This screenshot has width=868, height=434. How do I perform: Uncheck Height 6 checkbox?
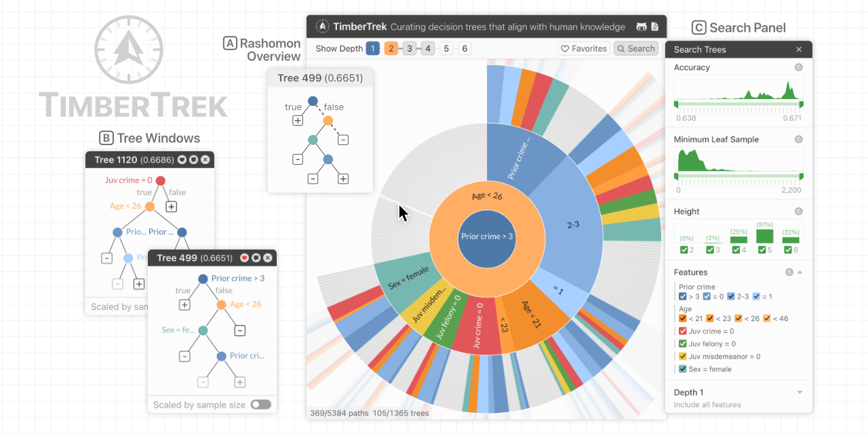(787, 250)
